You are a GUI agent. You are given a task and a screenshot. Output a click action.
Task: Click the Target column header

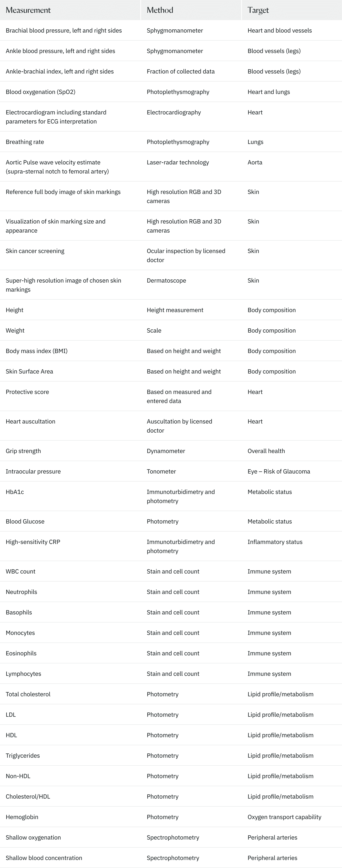click(258, 10)
